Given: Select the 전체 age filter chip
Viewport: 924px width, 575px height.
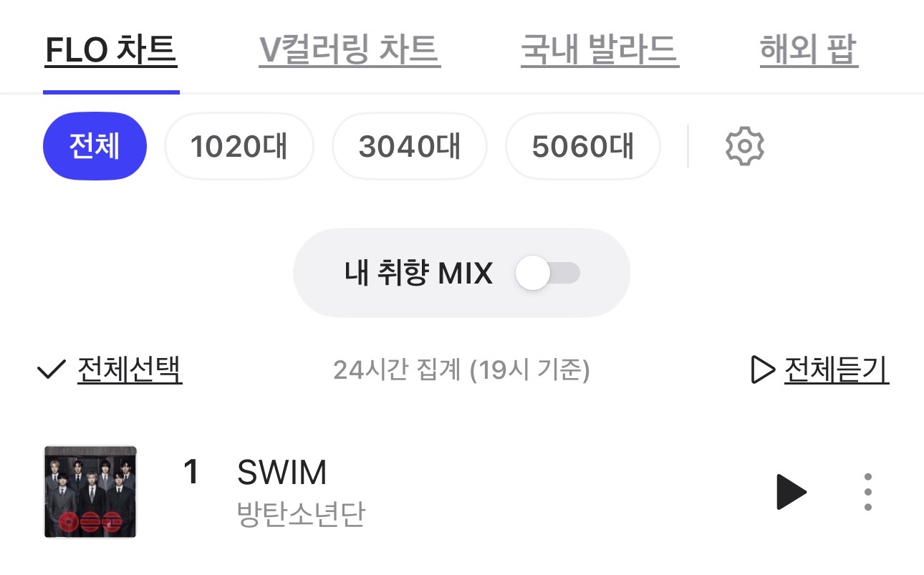Looking at the screenshot, I should pyautogui.click(x=95, y=146).
